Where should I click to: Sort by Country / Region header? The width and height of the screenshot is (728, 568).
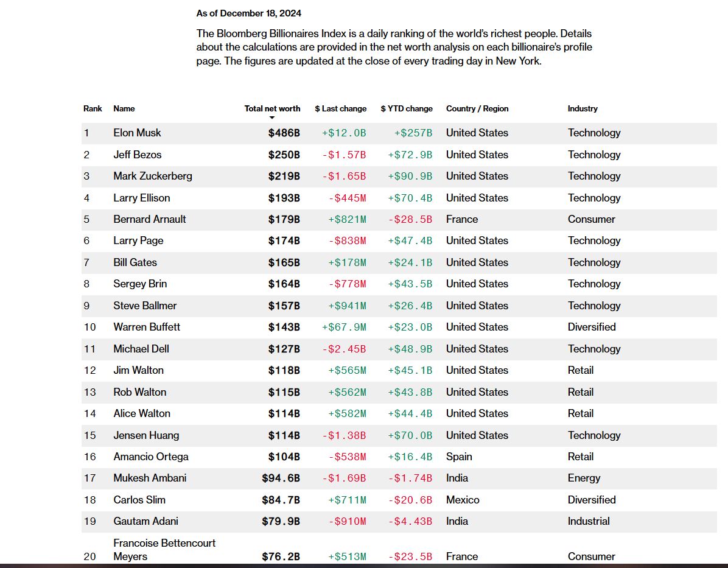[477, 108]
